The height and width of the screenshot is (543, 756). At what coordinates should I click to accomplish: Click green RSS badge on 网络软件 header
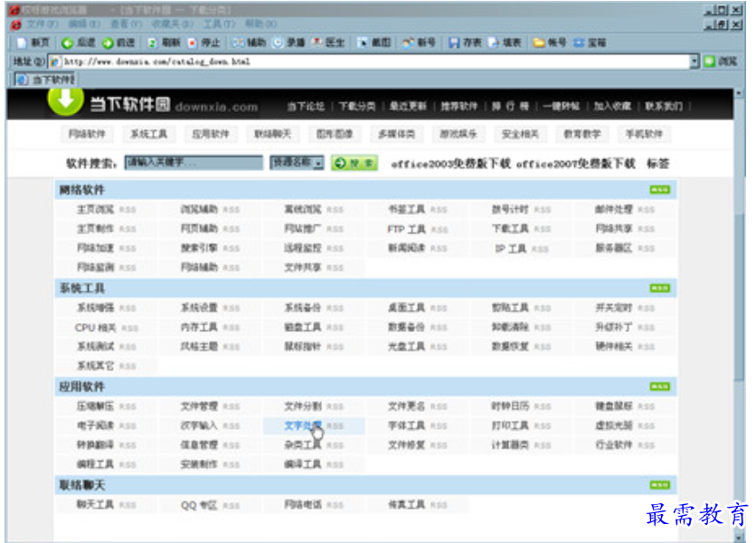click(659, 190)
